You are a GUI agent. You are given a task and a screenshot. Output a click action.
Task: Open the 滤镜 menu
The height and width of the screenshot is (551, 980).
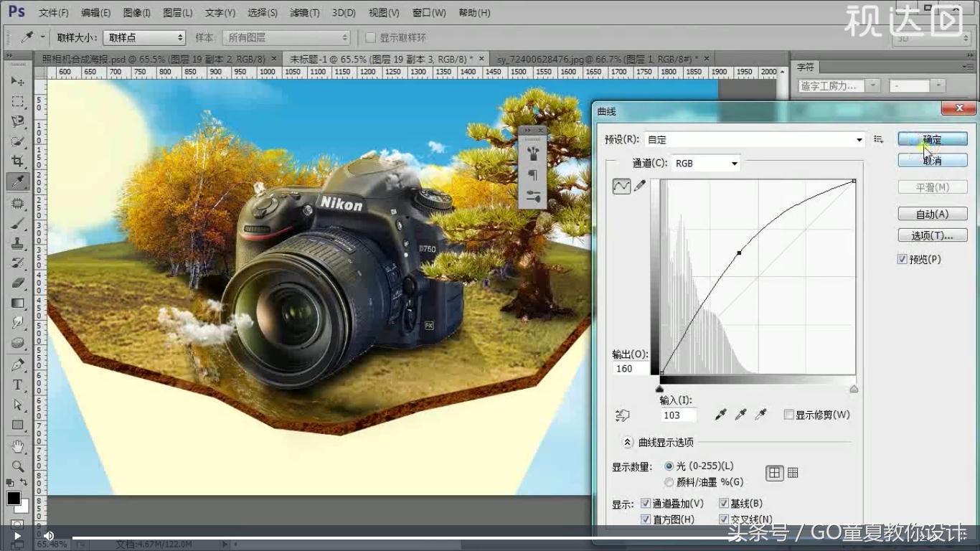[x=305, y=12]
